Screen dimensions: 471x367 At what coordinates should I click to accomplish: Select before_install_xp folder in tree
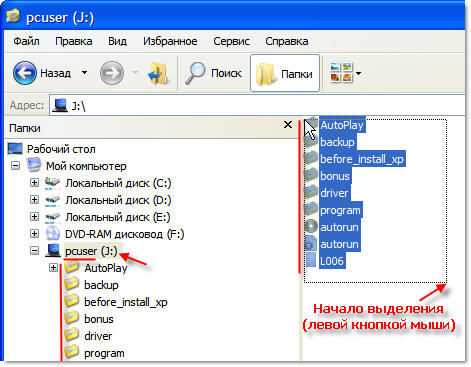pyautogui.click(x=126, y=302)
